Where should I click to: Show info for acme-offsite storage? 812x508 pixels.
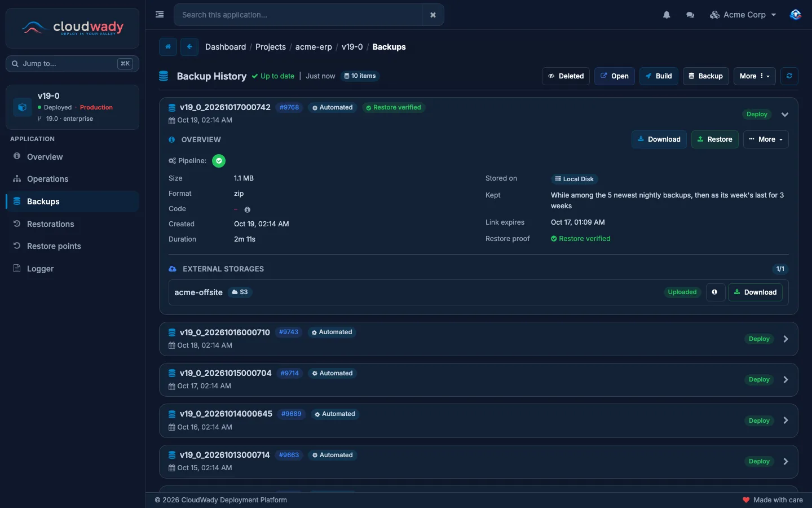click(715, 292)
